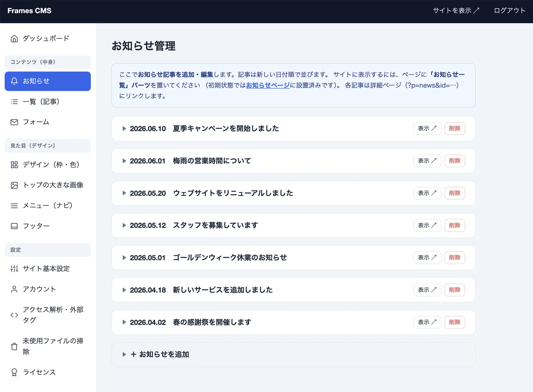Click 表示 for 新しいサービスを追加しました
533x392 pixels.
click(427, 290)
